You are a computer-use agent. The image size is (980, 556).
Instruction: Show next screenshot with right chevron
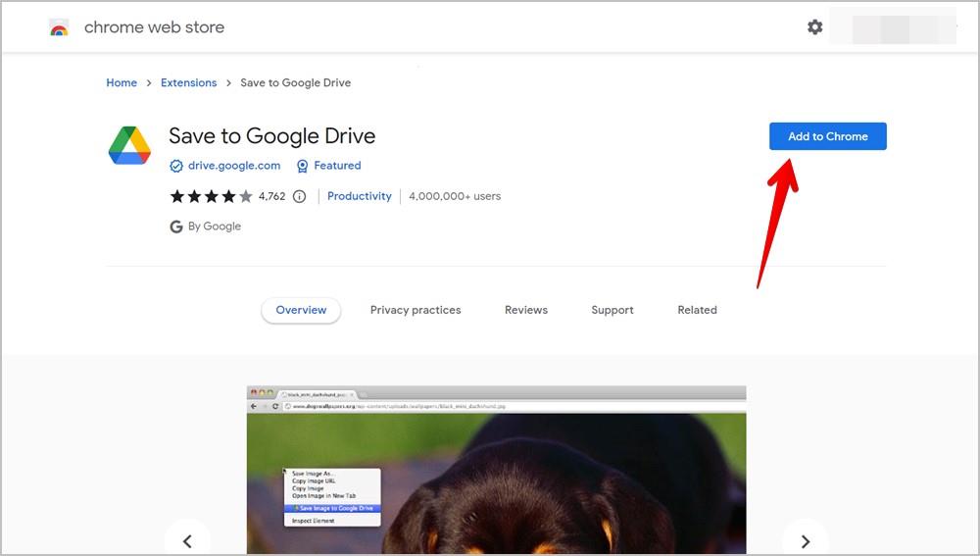[805, 541]
